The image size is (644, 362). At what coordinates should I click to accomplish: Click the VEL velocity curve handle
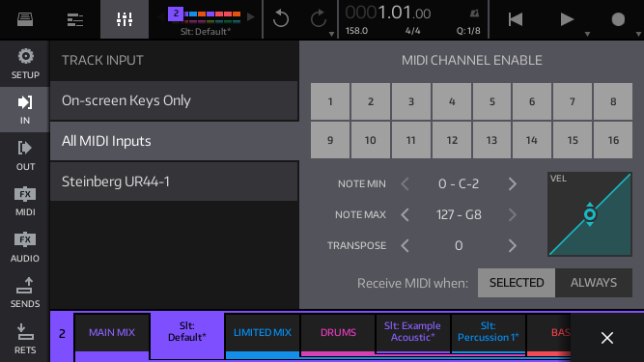[590, 214]
